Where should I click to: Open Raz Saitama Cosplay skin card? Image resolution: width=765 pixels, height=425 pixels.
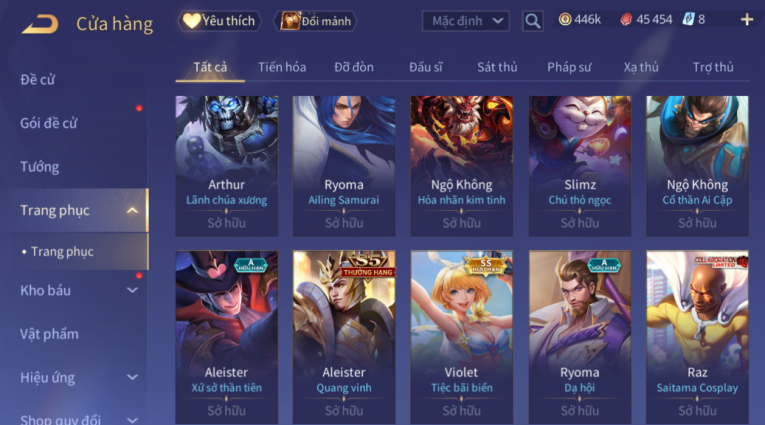click(697, 337)
